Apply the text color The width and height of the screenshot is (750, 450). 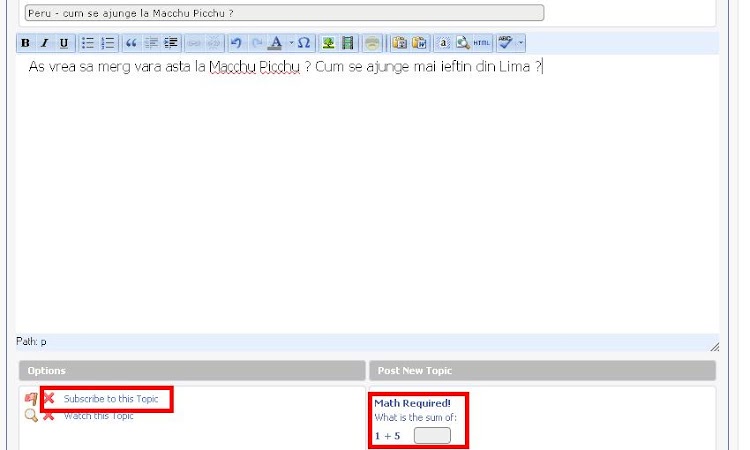(276, 43)
